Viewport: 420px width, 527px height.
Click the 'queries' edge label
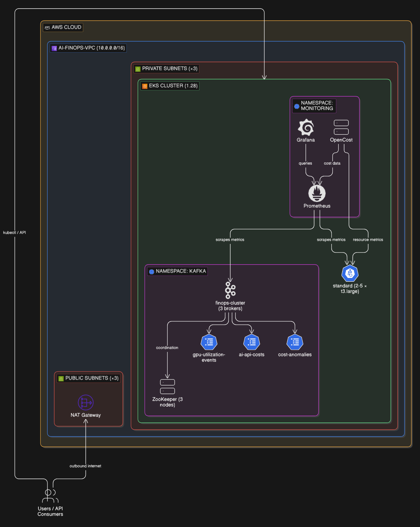pos(306,163)
